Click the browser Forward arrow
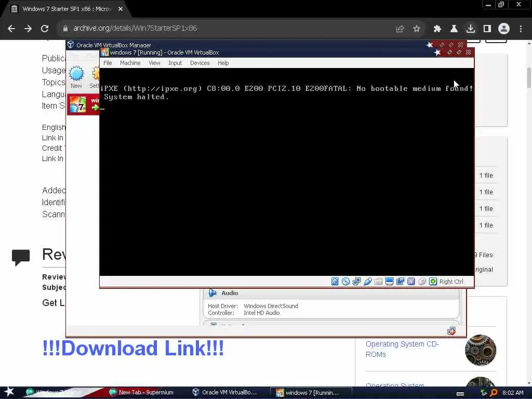Viewport: 532px width, 399px height. point(28,29)
